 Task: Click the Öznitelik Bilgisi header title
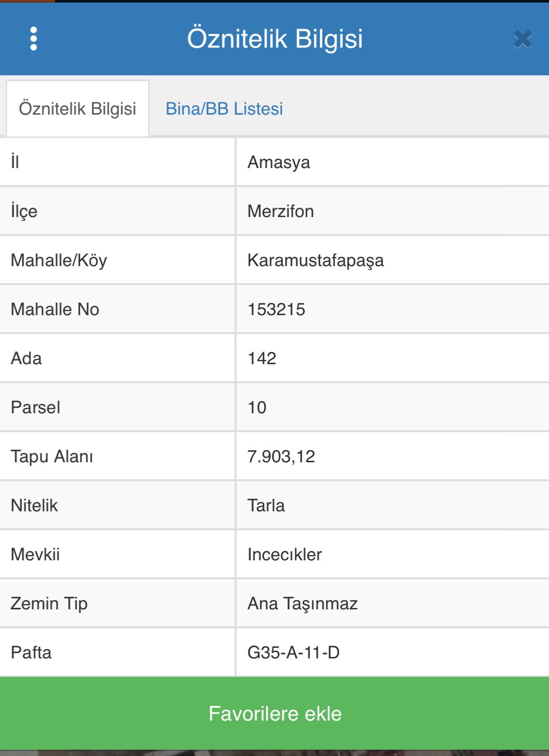(x=274, y=39)
